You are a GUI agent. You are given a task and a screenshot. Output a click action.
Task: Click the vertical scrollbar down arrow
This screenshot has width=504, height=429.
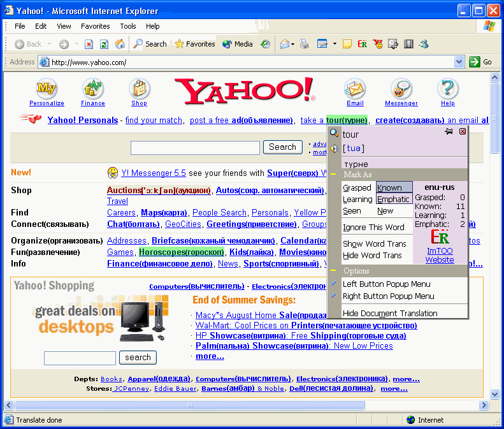pos(494,394)
